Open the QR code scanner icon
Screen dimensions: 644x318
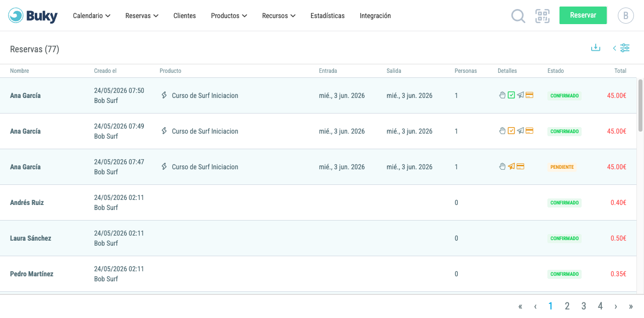(542, 16)
